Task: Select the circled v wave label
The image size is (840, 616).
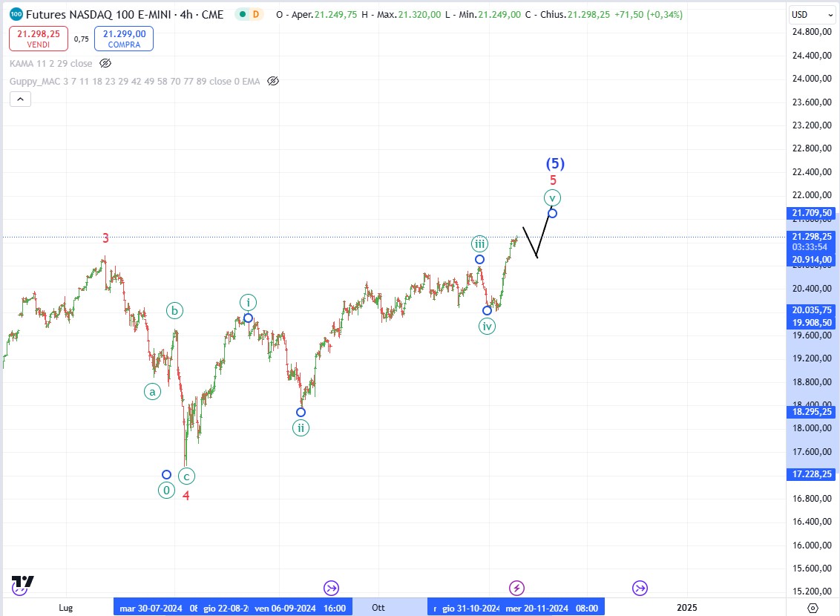Action: click(x=552, y=197)
